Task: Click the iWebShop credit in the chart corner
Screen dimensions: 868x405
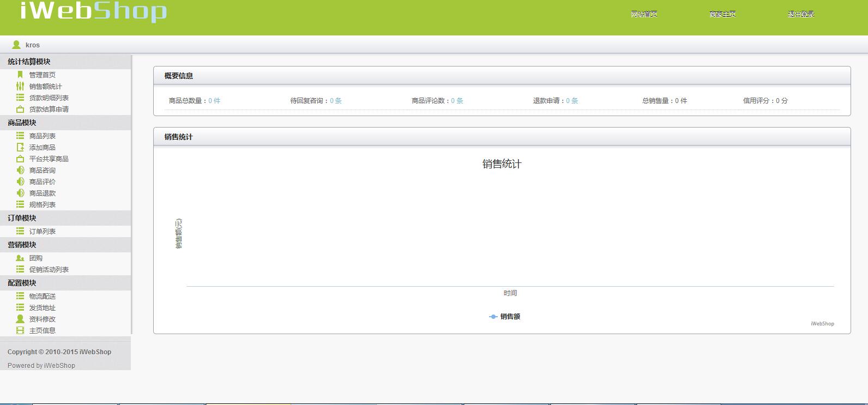Action: coord(822,324)
